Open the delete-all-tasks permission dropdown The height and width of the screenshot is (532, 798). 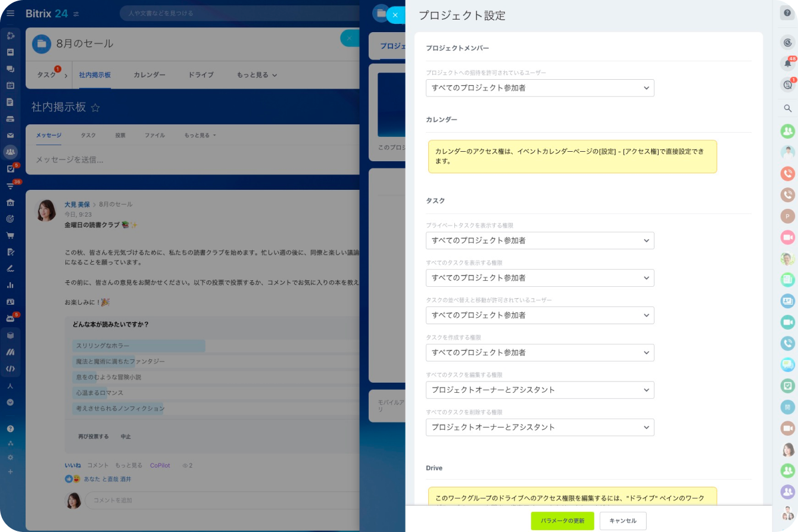[x=540, y=427]
